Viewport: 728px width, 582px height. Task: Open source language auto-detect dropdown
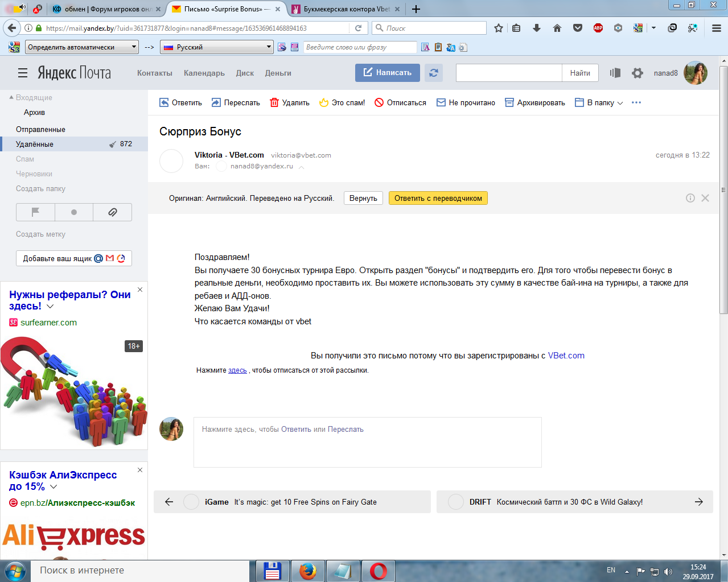(x=82, y=47)
